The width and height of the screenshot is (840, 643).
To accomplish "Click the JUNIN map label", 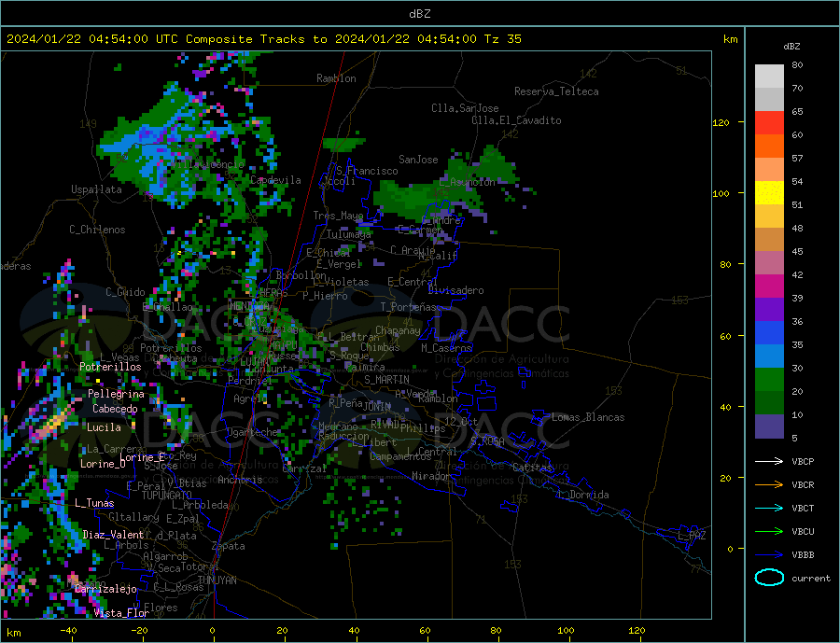I will [377, 407].
